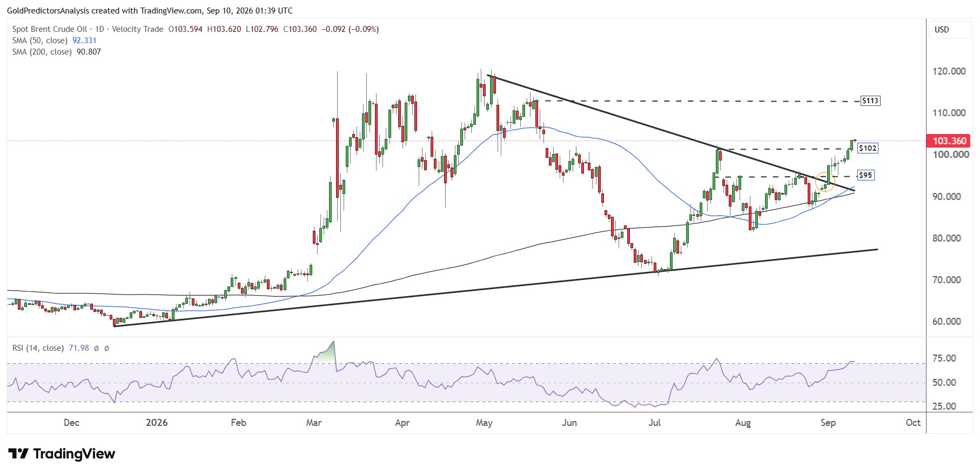Click the high price H103.620
The image size is (980, 474).
(x=224, y=29)
